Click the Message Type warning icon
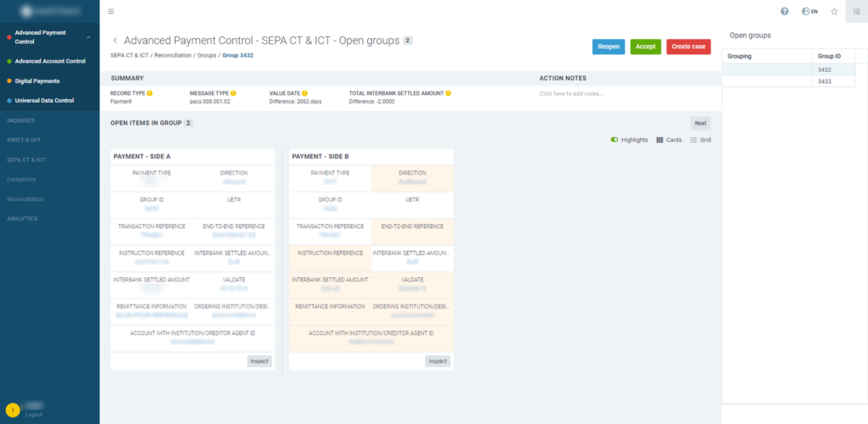The height and width of the screenshot is (424, 868). (233, 92)
